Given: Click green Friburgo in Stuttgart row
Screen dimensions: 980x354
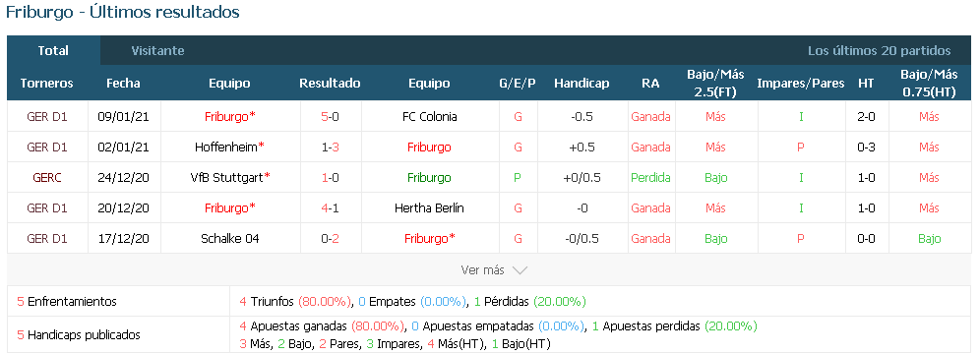Looking at the screenshot, I should point(429,177).
